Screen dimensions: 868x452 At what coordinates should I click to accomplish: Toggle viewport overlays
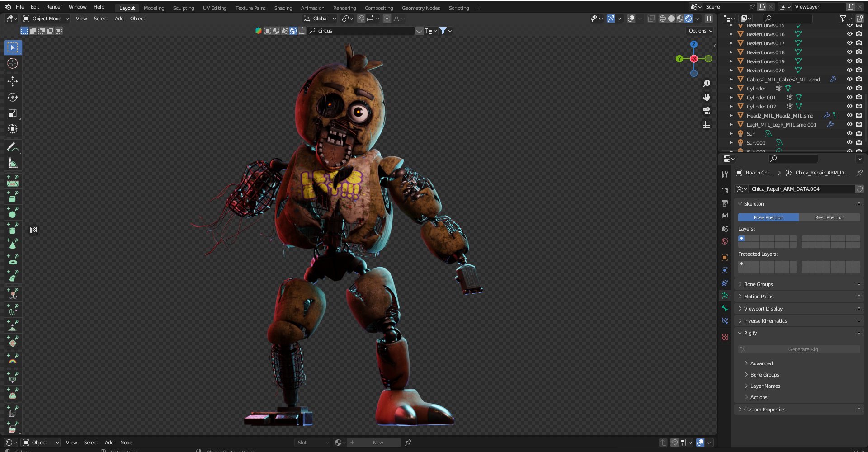[631, 19]
